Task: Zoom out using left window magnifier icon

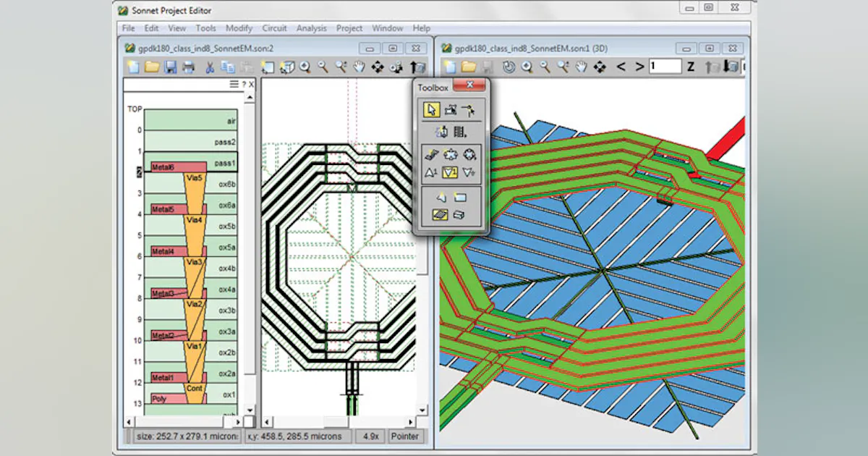Action: coord(323,67)
